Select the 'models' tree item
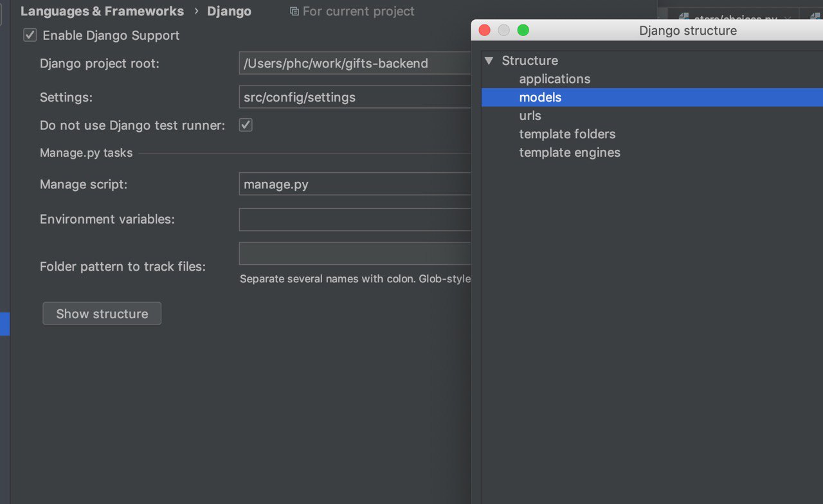This screenshot has height=504, width=823. [540, 97]
